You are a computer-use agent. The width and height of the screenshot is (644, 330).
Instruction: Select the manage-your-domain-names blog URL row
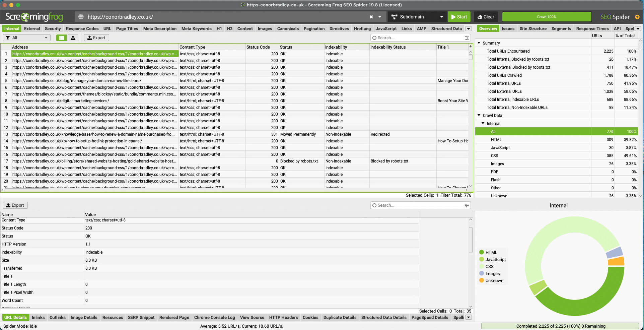[94, 81]
